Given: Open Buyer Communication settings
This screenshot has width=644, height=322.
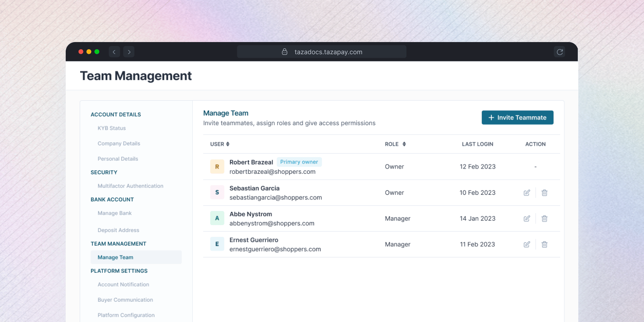Looking at the screenshot, I should coord(125,300).
